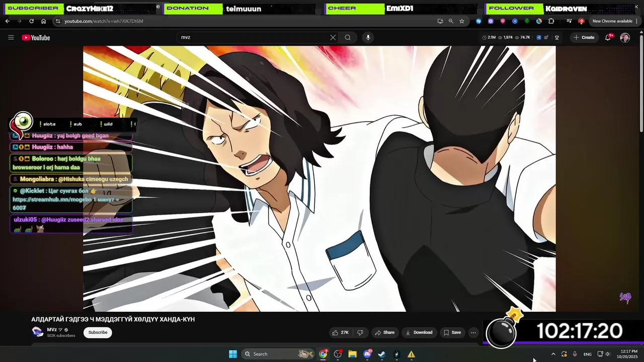644x362 pixels.
Task: Open the browser home page
Action: (43, 21)
